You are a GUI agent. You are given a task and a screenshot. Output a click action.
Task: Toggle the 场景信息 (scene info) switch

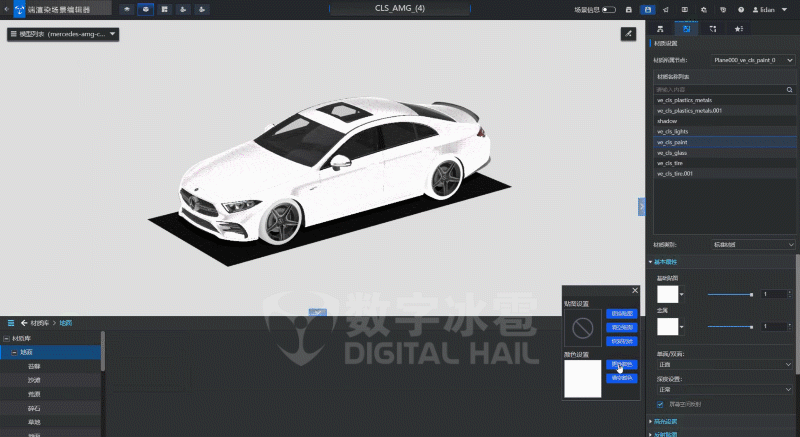(609, 10)
